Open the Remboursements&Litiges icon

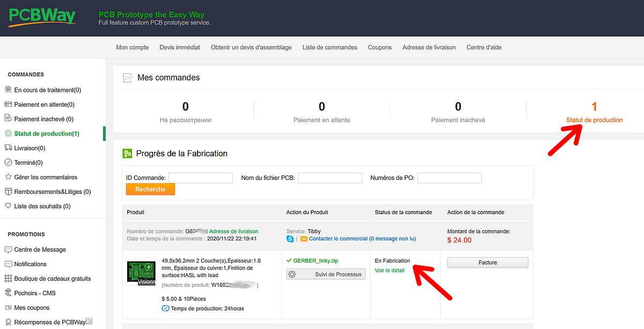point(8,191)
